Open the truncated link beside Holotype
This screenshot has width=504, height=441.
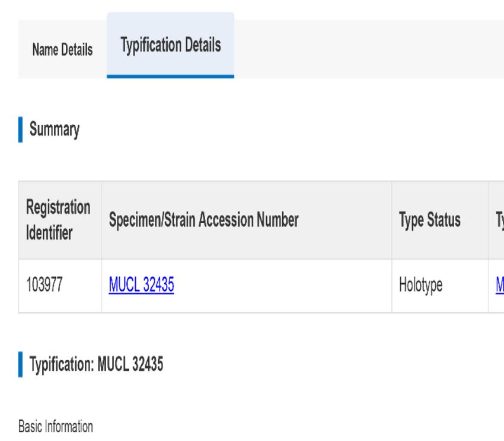500,285
